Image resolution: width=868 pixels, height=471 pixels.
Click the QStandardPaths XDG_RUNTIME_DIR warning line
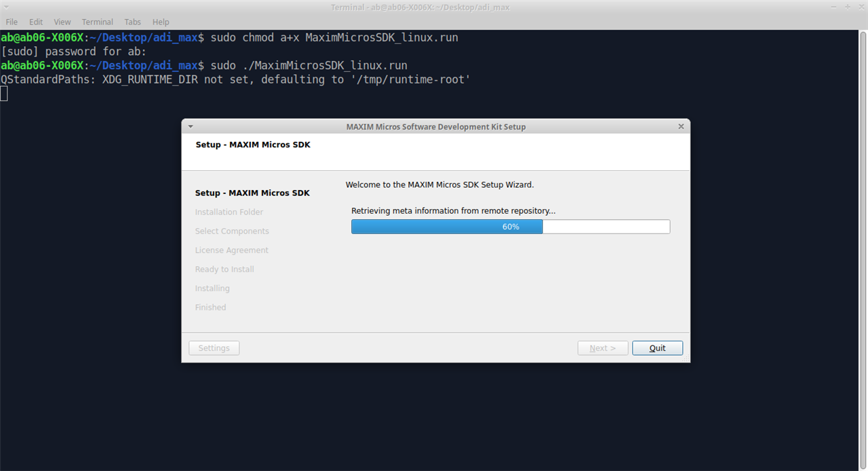pyautogui.click(x=235, y=79)
